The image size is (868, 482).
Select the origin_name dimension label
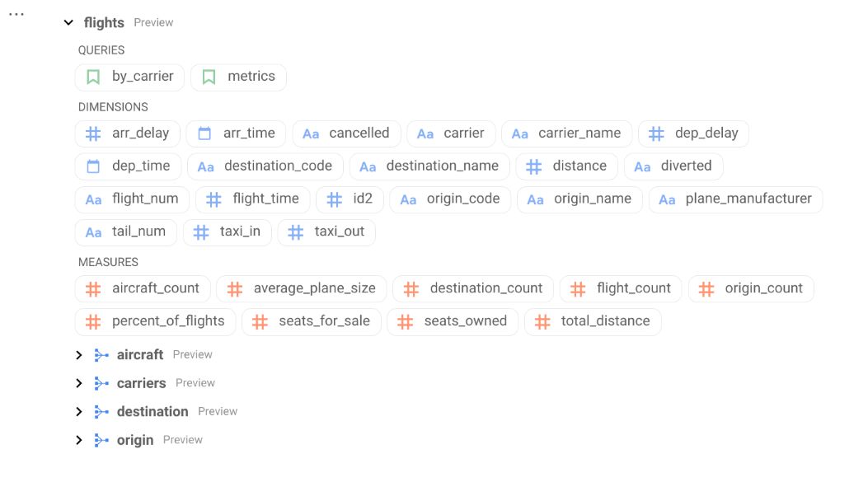(593, 199)
